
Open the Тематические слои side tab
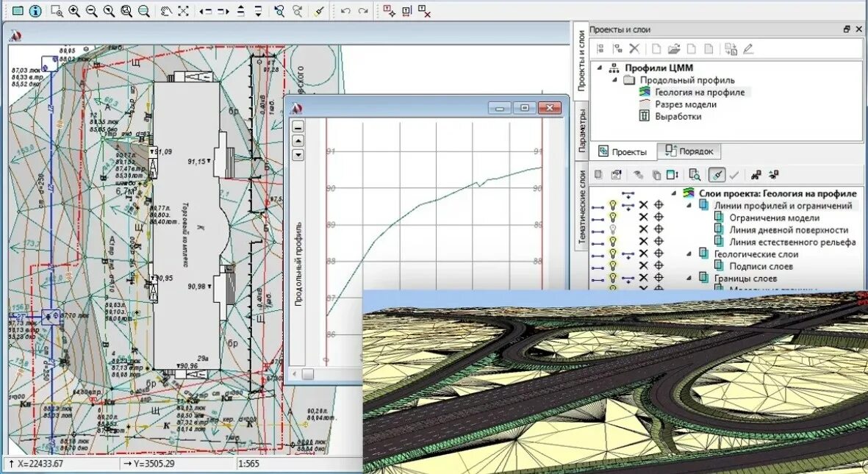pos(582,207)
